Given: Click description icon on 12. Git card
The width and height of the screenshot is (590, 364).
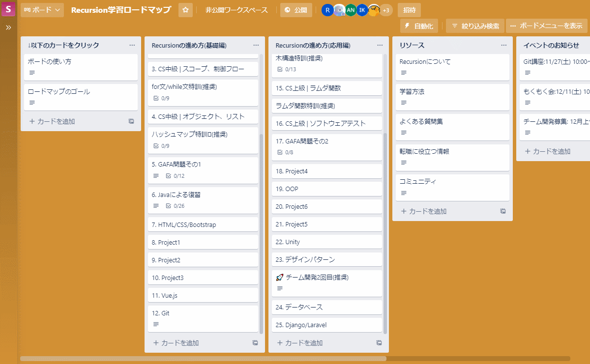Looking at the screenshot, I should pos(156,324).
